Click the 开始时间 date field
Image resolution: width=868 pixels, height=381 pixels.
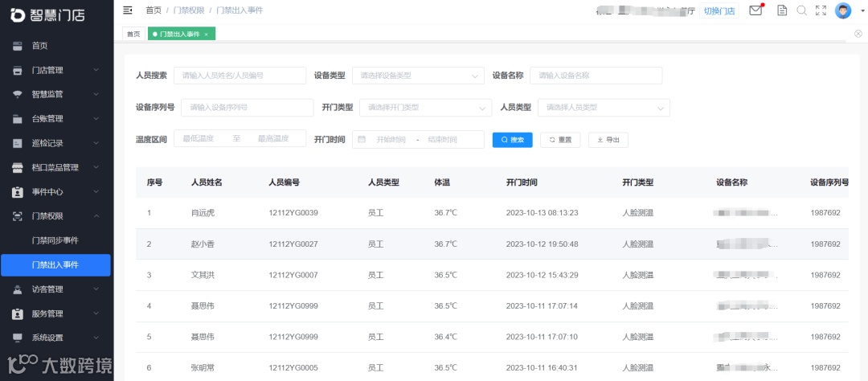coord(391,140)
